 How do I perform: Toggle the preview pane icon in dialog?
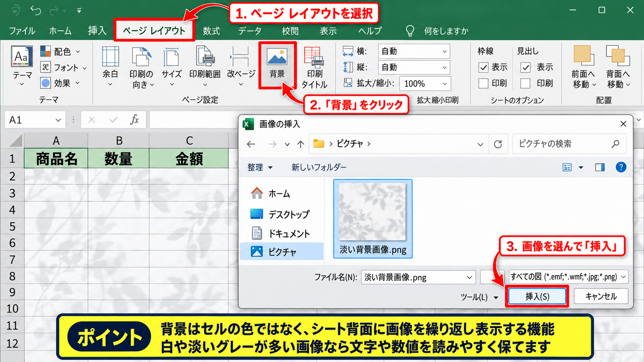(x=600, y=167)
